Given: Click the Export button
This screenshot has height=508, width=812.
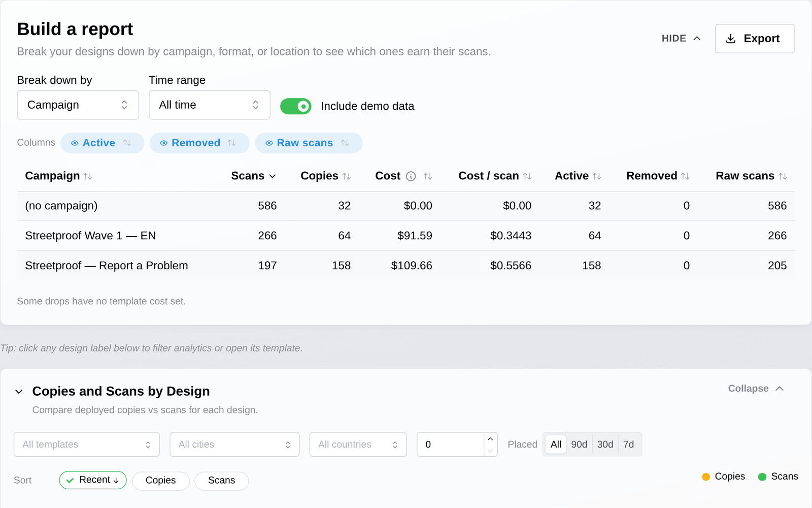Looking at the screenshot, I should coord(755,39).
